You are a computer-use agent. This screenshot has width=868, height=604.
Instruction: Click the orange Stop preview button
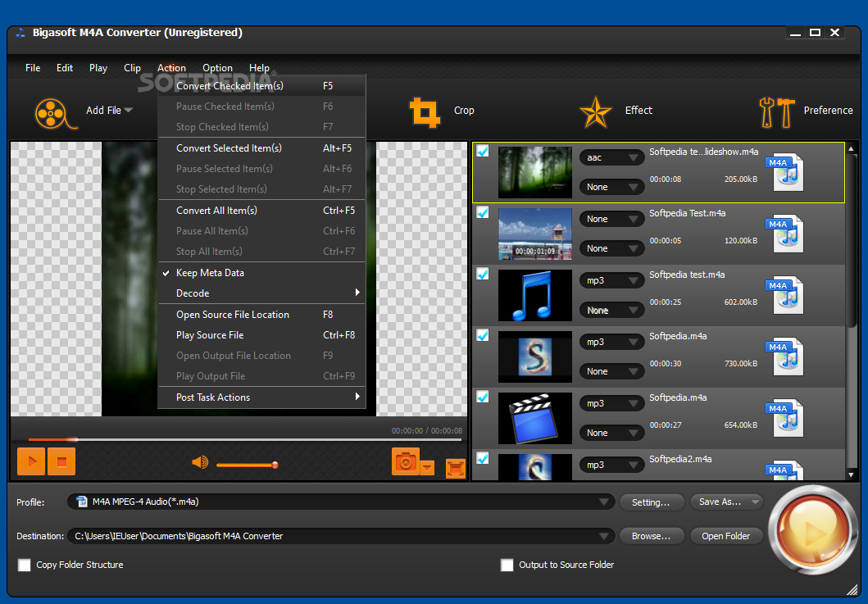coord(61,461)
